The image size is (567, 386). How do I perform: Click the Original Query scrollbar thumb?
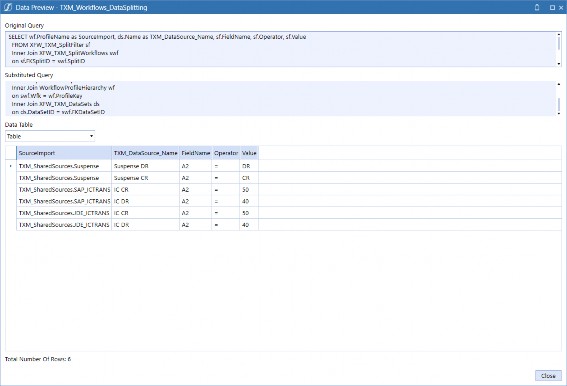pyautogui.click(x=559, y=43)
